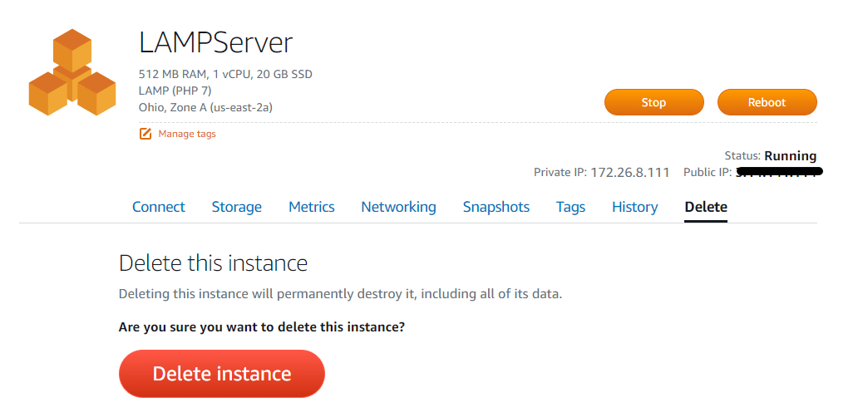Show the History tab

pyautogui.click(x=635, y=207)
